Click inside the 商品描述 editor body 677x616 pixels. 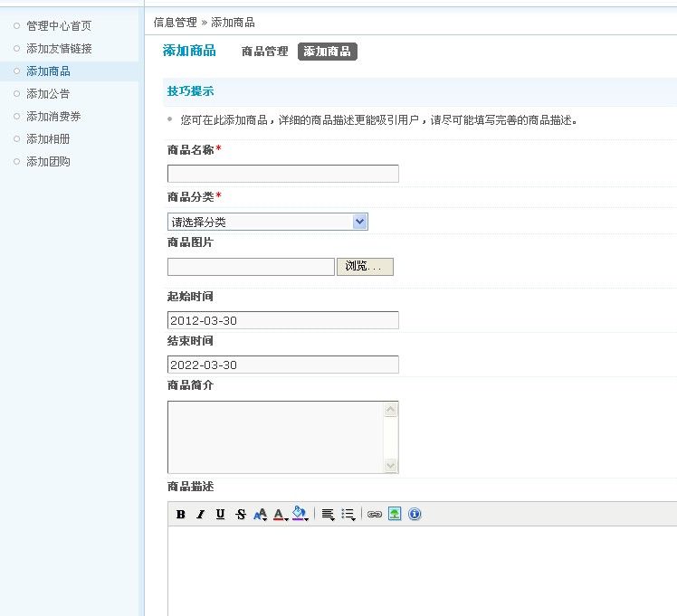point(423,571)
